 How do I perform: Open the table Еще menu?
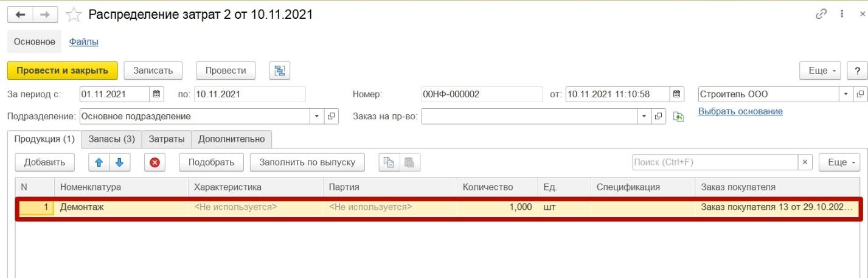[839, 162]
